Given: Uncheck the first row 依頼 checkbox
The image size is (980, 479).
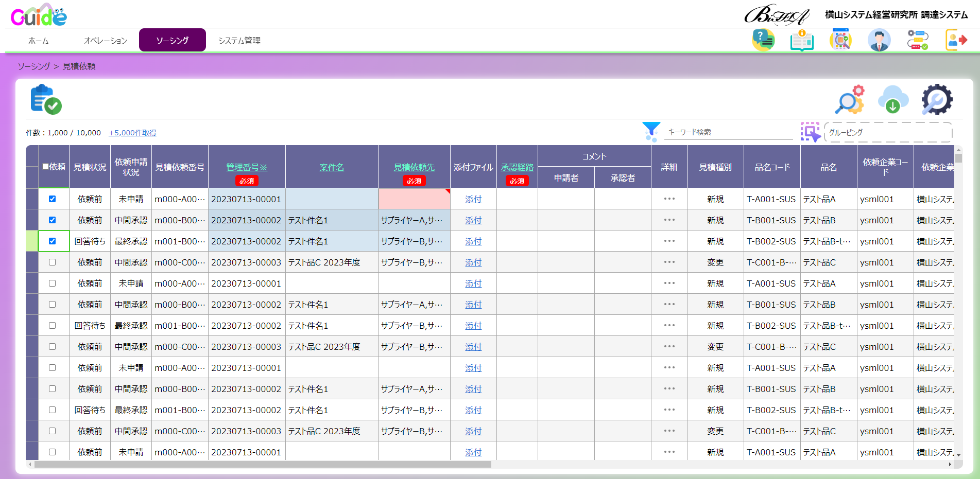Looking at the screenshot, I should [x=52, y=199].
